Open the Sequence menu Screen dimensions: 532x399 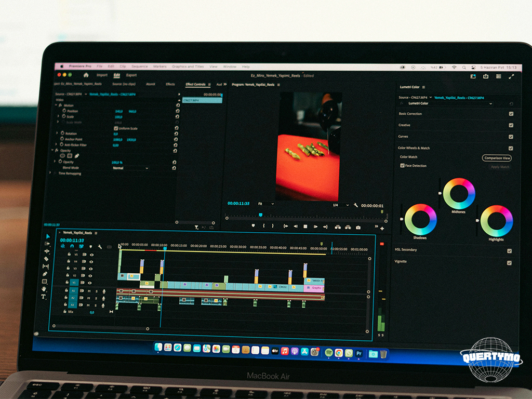point(140,66)
